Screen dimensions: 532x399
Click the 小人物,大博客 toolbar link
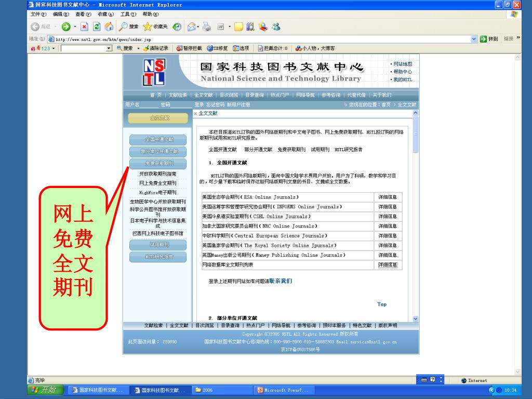[x=315, y=48]
